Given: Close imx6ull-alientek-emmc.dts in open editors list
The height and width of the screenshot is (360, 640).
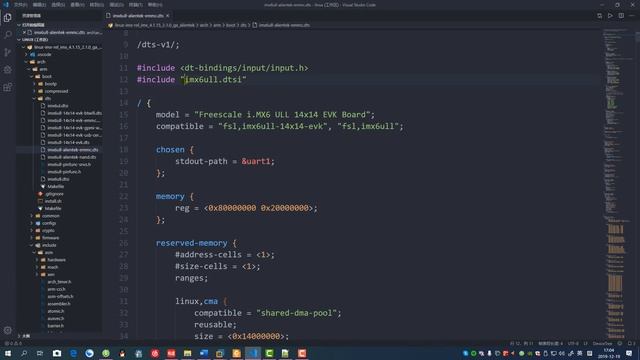Looking at the screenshot, I should pos(24,32).
